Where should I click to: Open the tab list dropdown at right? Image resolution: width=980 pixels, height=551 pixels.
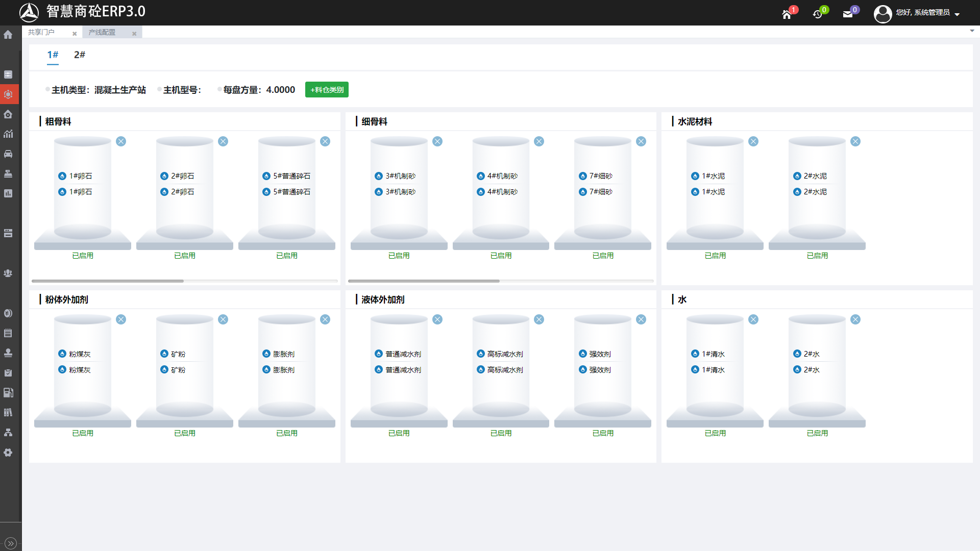[x=972, y=31]
